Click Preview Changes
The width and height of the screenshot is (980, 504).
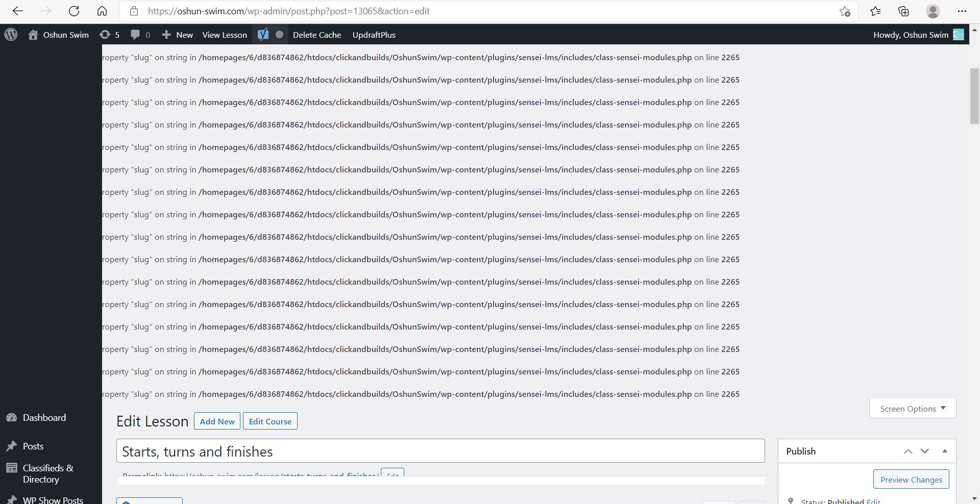pos(911,479)
